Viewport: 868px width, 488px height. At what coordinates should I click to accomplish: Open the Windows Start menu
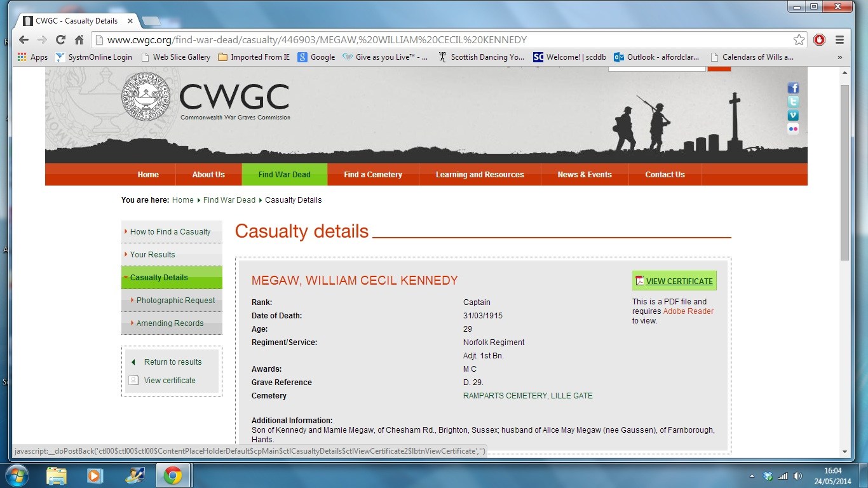[x=17, y=475]
